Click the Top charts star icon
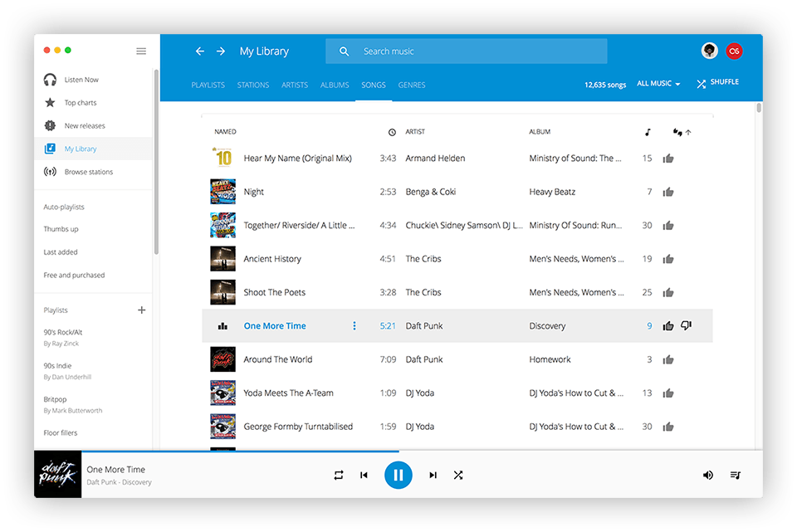The width and height of the screenshot is (797, 532). pos(50,102)
